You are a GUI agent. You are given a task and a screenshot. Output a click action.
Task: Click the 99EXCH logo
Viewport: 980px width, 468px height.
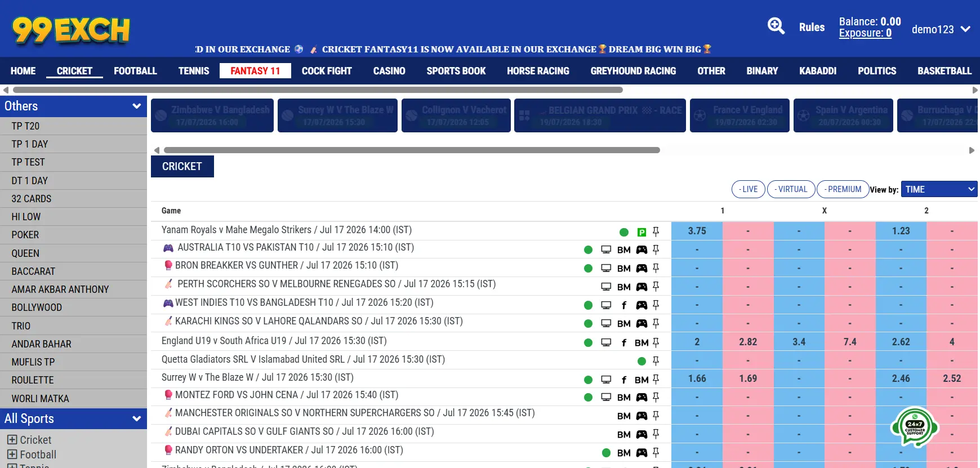point(71,30)
